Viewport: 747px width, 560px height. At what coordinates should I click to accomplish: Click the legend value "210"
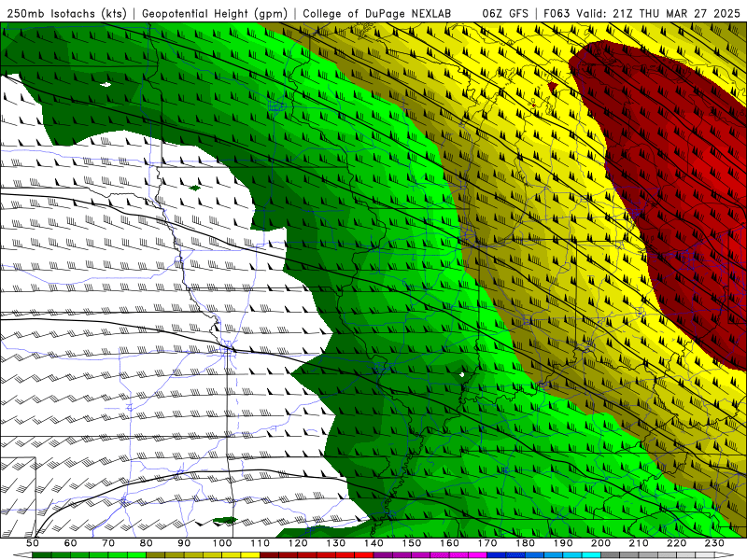639,543
